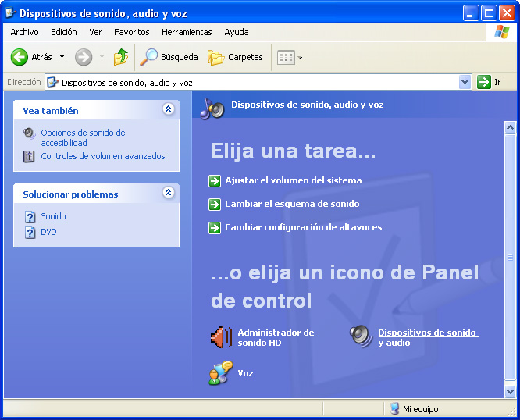Select Cambiar configuración de altavoces task
Viewport: 520px width, 420px height.
click(304, 227)
